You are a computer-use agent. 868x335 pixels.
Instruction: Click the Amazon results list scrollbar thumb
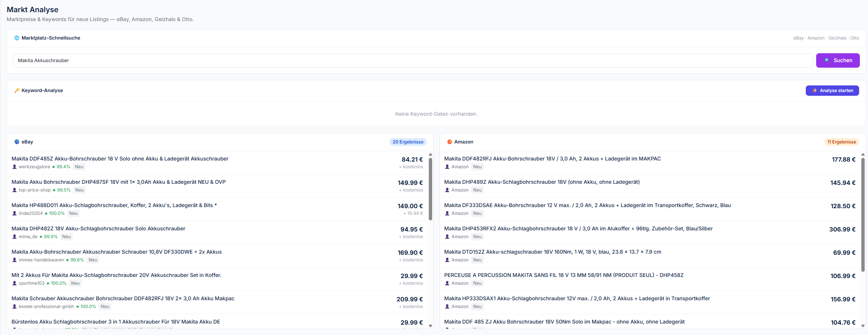[x=863, y=215]
